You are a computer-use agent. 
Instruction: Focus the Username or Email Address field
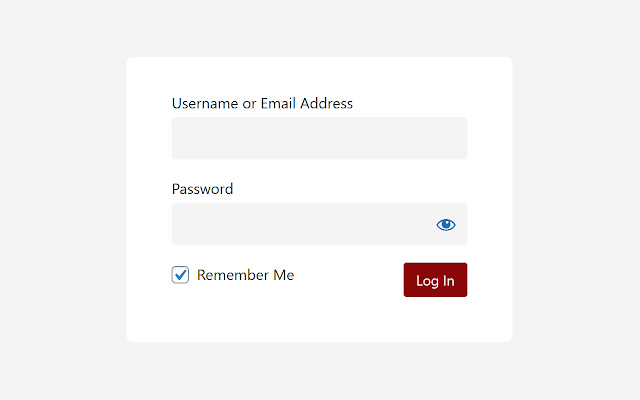pos(319,138)
